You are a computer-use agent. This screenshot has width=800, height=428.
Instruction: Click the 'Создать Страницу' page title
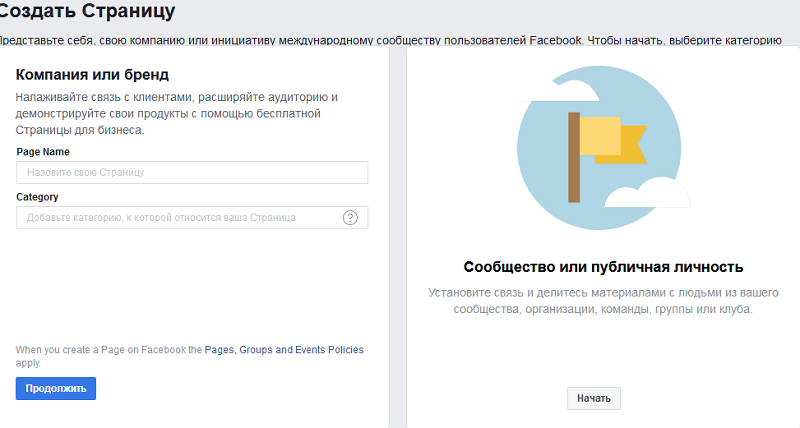pyautogui.click(x=86, y=10)
